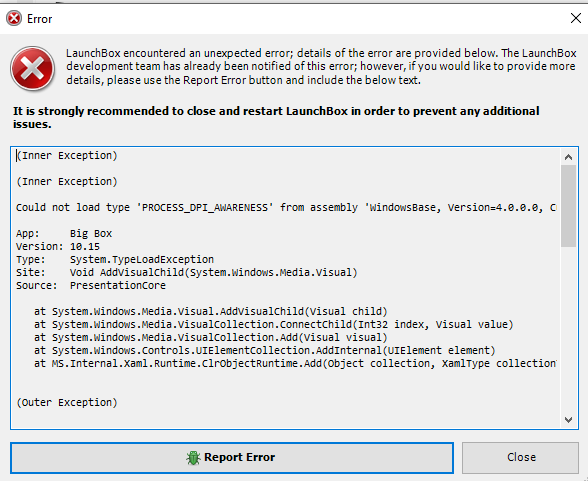The height and width of the screenshot is (481, 588).
Task: Click the 'Source: PresentationCore' line
Action: coord(91,286)
